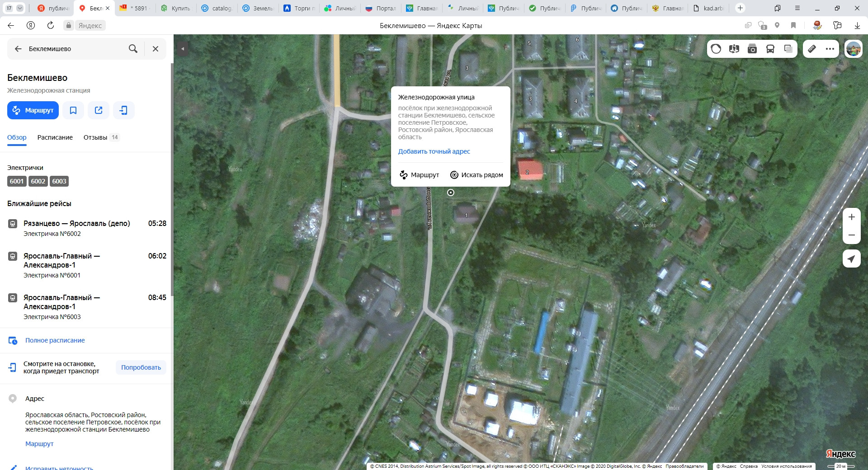The height and width of the screenshot is (470, 868).
Task: Click Маршрут in the street popup
Action: [420, 175]
